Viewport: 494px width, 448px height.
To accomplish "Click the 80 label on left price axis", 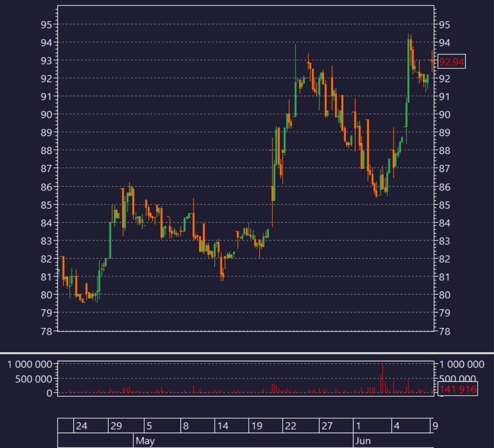I will pos(46,295).
